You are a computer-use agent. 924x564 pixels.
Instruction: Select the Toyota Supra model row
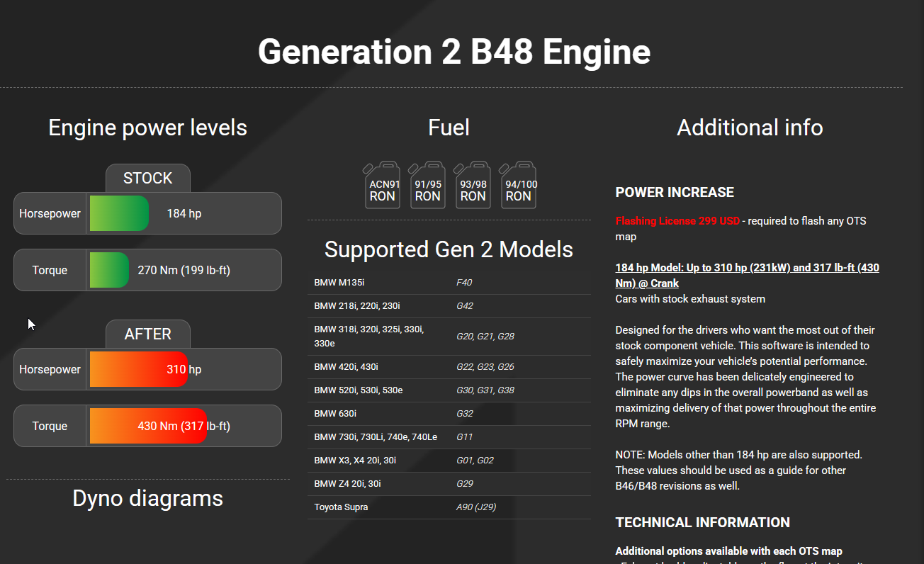[x=449, y=507]
